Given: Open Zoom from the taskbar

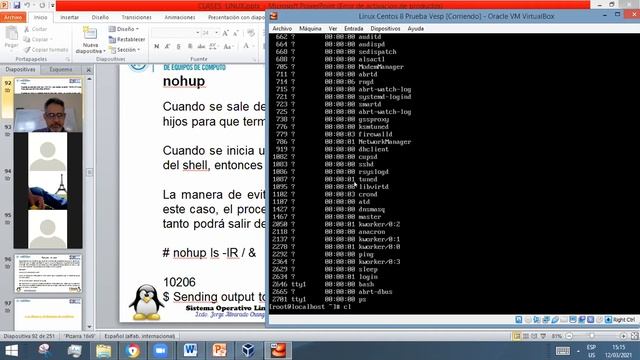Looking at the screenshot, I should click(x=161, y=351).
